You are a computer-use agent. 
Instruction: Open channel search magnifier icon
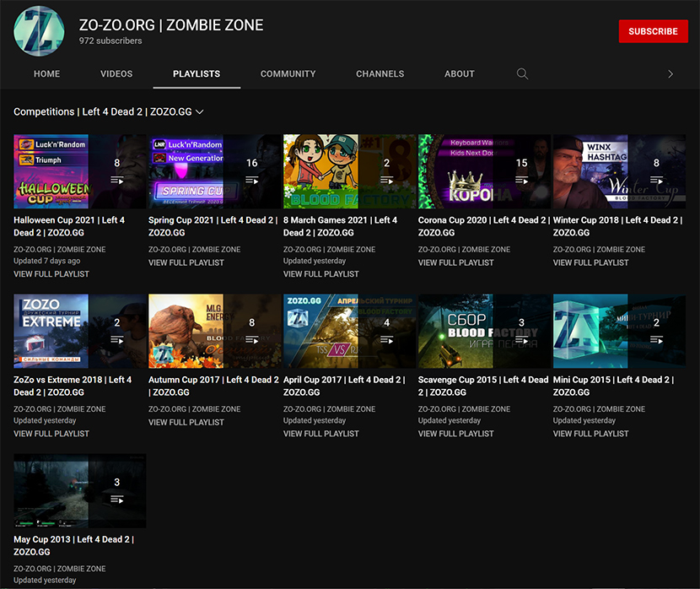click(522, 73)
